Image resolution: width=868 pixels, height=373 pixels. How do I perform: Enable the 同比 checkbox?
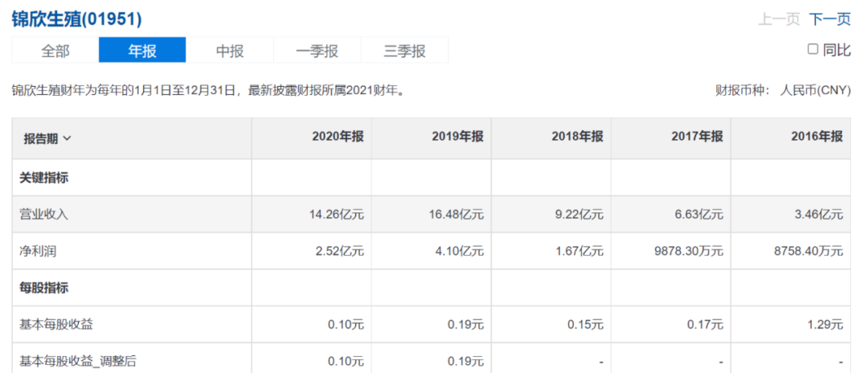coord(813,50)
